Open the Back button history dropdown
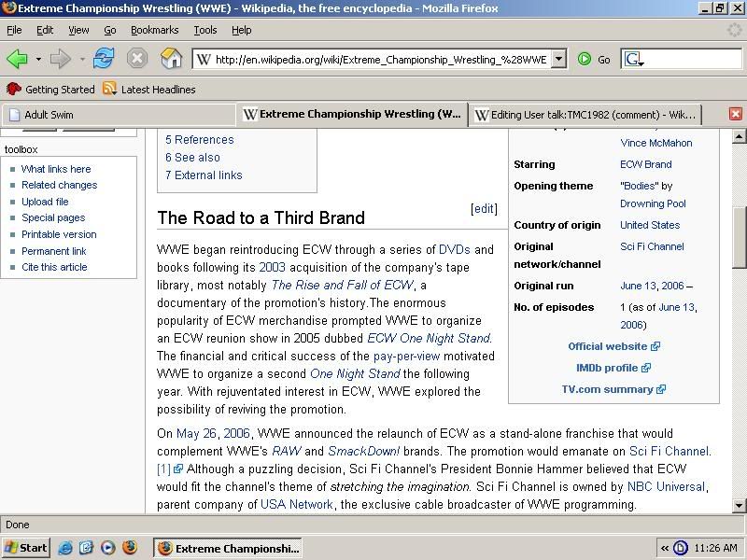 38,60
